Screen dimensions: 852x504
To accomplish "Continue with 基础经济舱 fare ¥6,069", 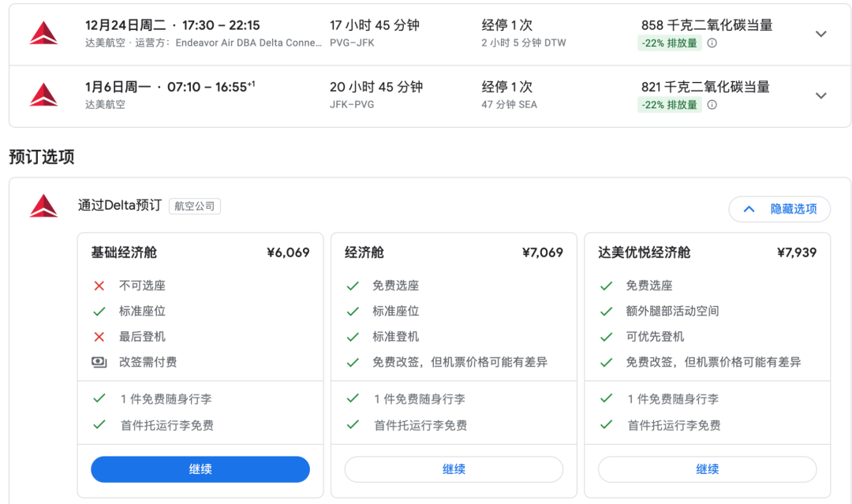I will click(200, 469).
